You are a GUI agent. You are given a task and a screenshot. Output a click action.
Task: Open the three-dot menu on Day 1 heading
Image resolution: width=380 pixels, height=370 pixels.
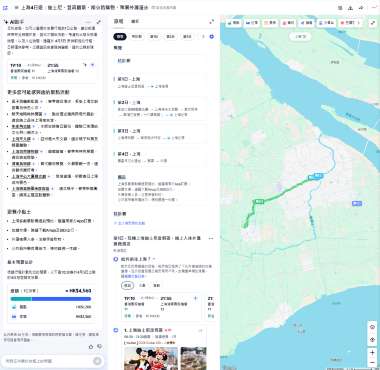point(211,239)
